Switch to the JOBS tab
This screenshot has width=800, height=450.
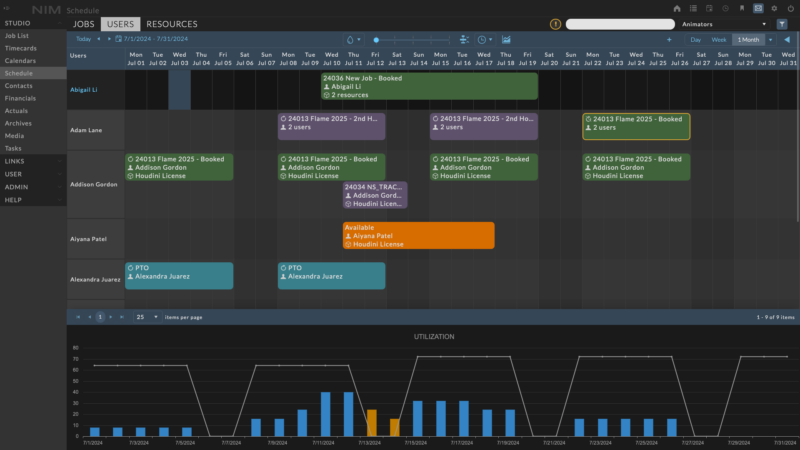83,24
